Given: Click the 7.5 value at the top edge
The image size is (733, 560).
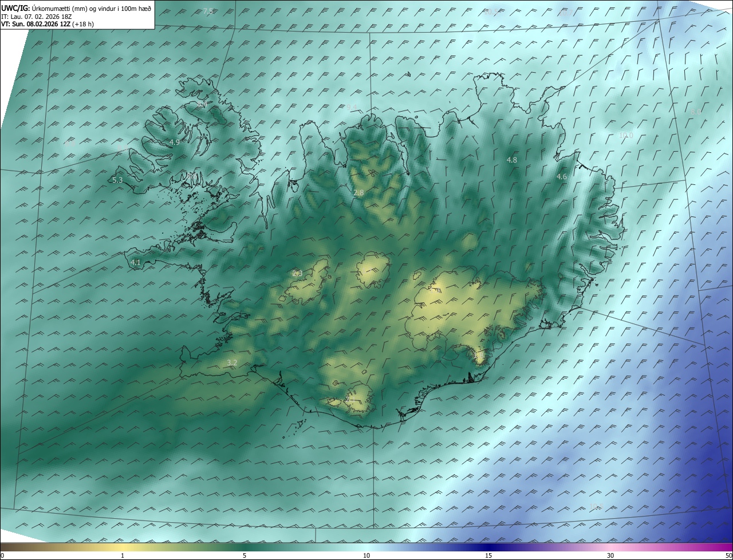Looking at the screenshot, I should 208,11.
